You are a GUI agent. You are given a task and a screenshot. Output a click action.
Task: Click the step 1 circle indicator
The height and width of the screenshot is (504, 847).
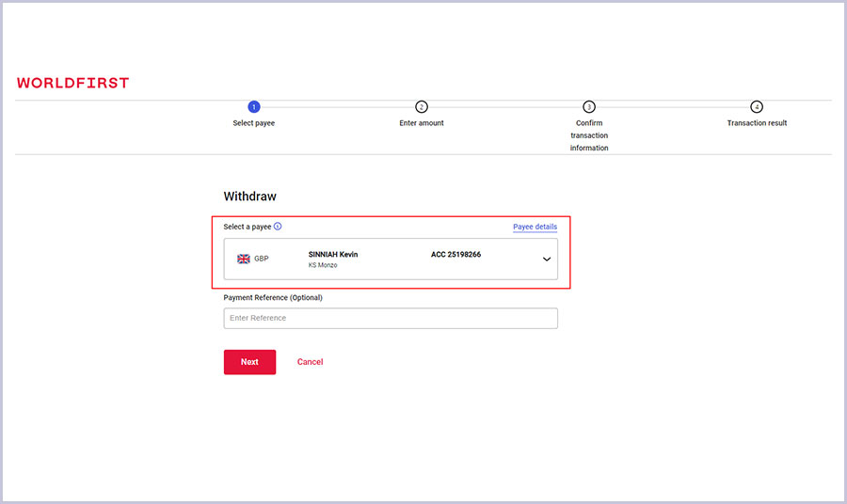pyautogui.click(x=254, y=107)
